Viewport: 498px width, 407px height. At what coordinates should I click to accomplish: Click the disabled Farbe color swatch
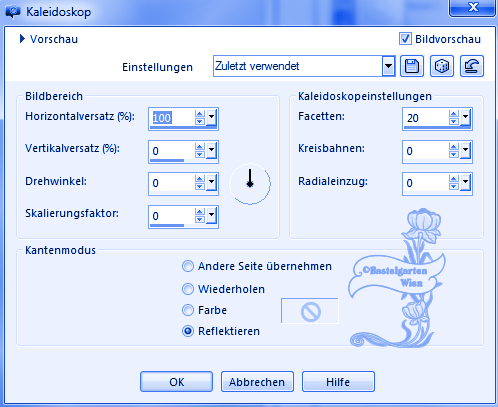(310, 311)
